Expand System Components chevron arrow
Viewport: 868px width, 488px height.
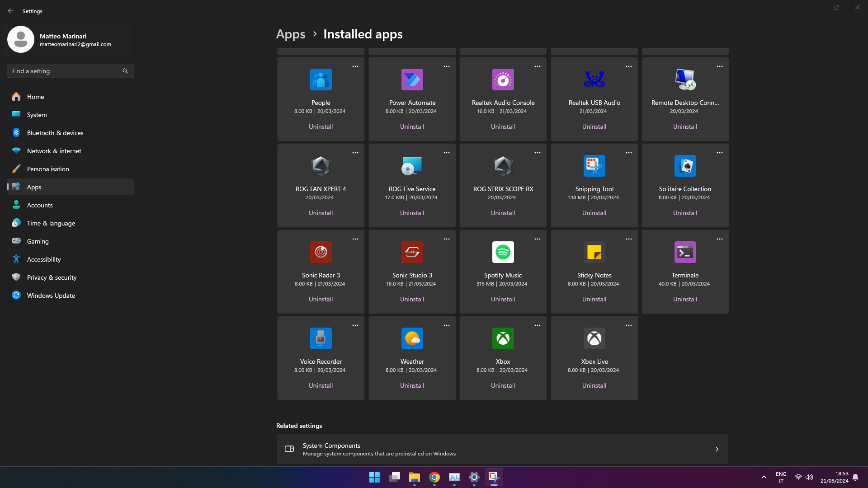[x=717, y=449]
